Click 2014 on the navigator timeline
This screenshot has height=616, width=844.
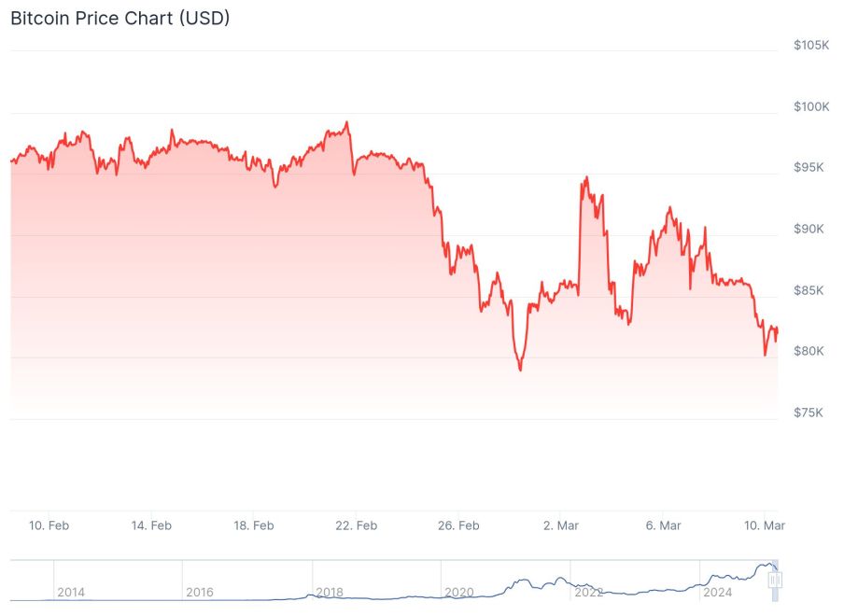71,592
